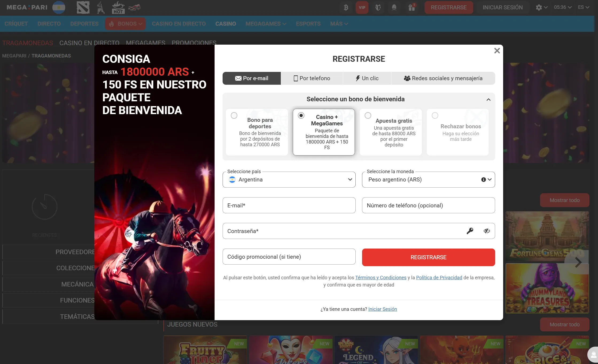Click the icon left of the gift
Image resolution: width=598 pixels, height=364 pixels.
[394, 7]
